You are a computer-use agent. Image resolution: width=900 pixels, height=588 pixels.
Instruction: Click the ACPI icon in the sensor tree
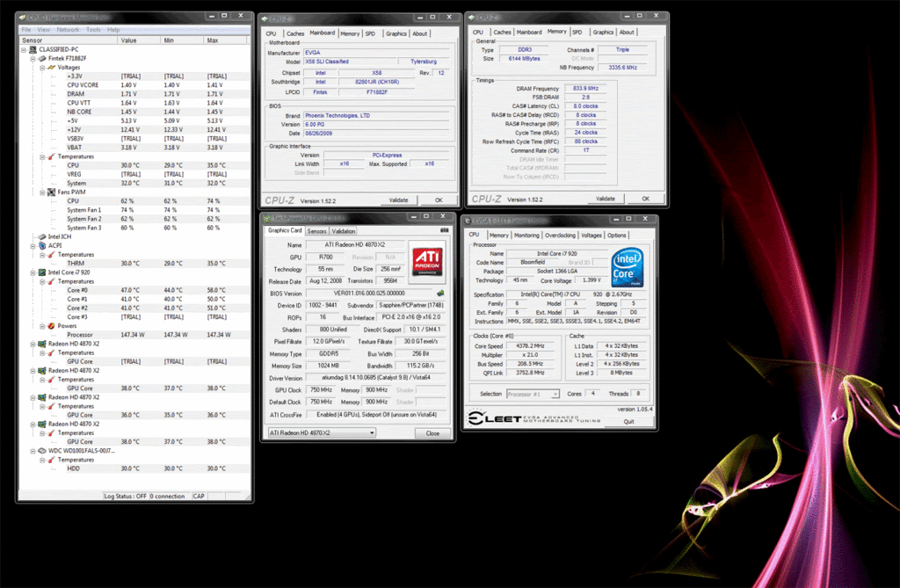(42, 245)
